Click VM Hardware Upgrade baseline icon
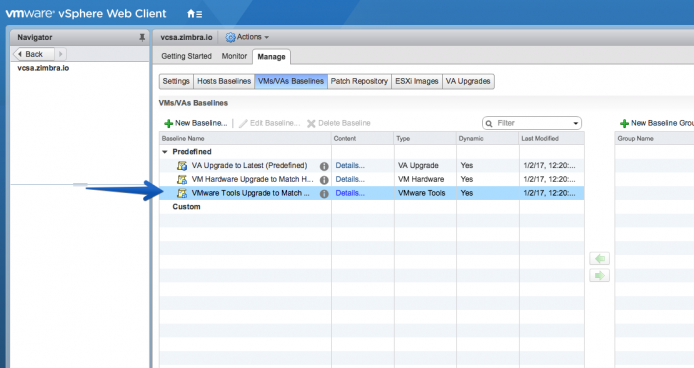Image resolution: width=694 pixels, height=368 pixels. 181,179
